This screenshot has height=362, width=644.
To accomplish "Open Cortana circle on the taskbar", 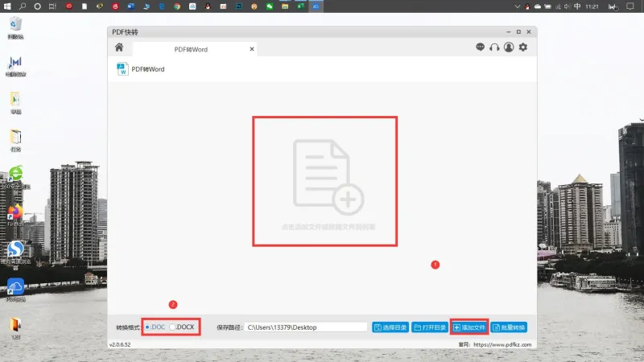I will click(37, 6).
